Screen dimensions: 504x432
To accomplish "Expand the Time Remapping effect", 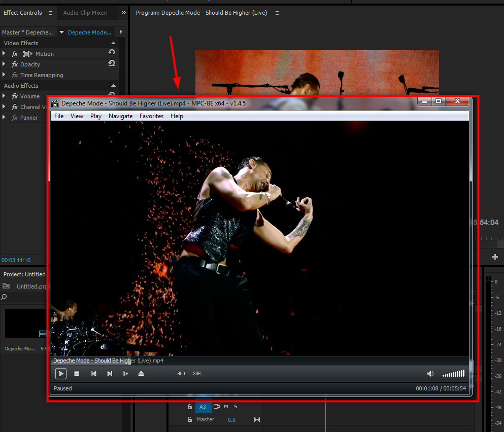I will click(x=5, y=75).
